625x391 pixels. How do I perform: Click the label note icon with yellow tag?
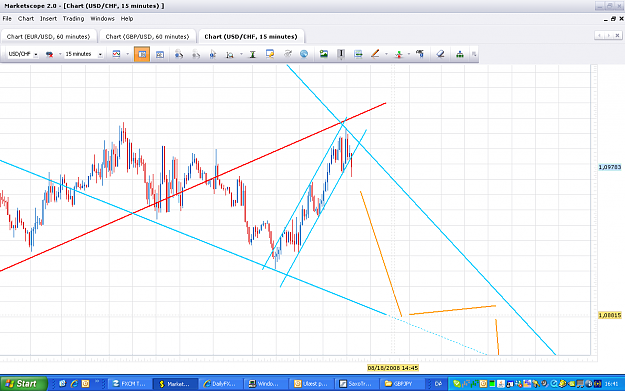tap(270, 54)
